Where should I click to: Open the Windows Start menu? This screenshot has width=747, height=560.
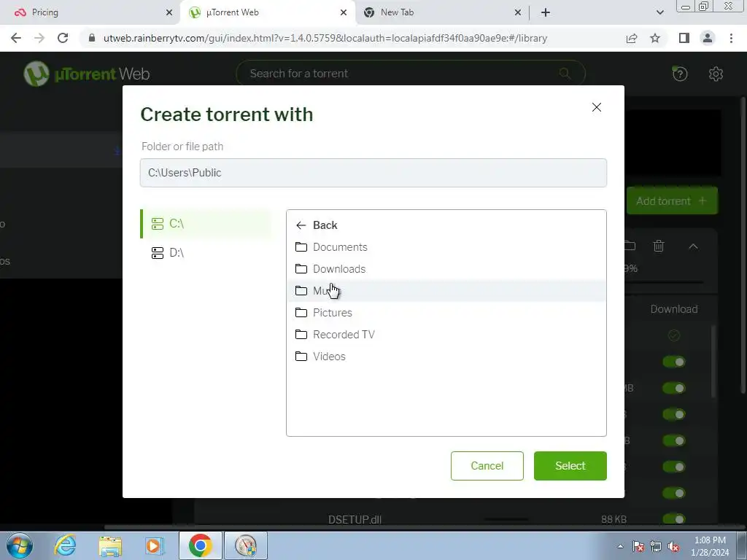tap(20, 545)
